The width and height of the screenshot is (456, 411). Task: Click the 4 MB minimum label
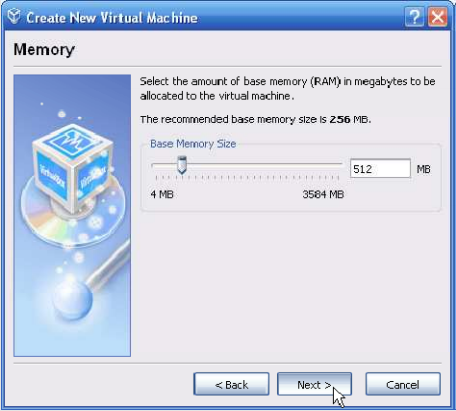(162, 194)
